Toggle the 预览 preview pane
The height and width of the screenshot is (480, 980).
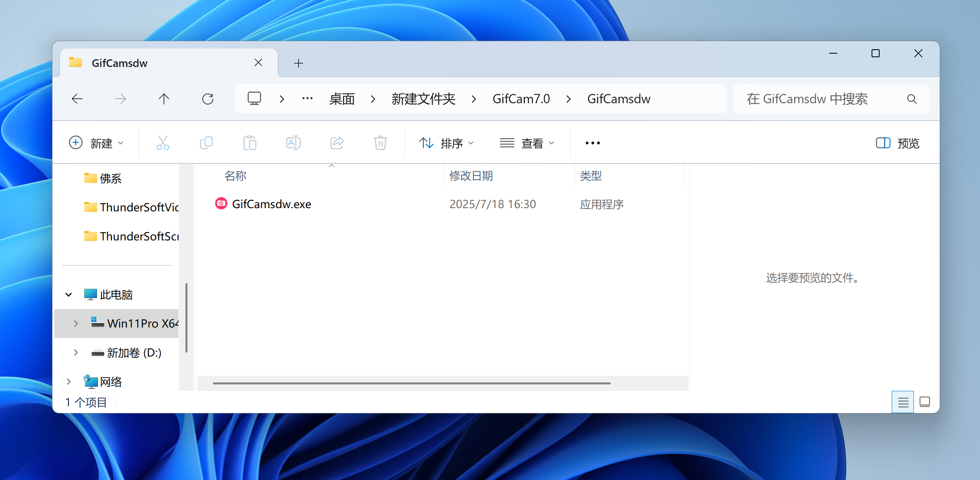coord(897,143)
